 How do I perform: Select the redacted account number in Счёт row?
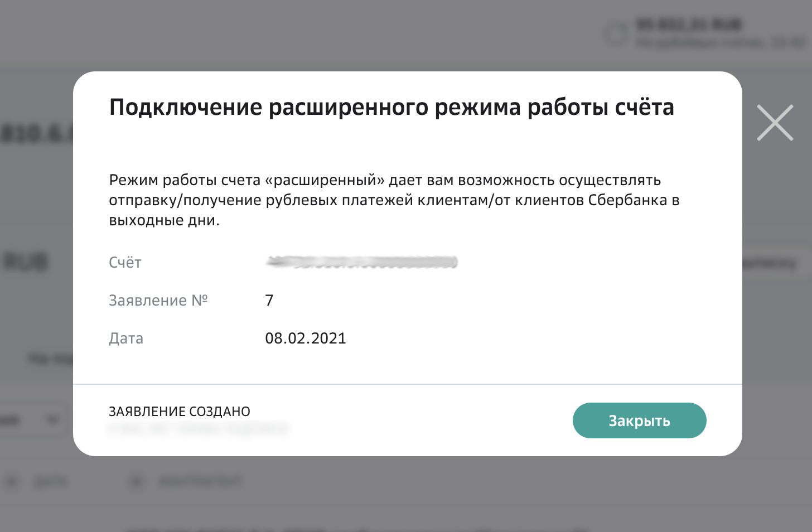[361, 262]
